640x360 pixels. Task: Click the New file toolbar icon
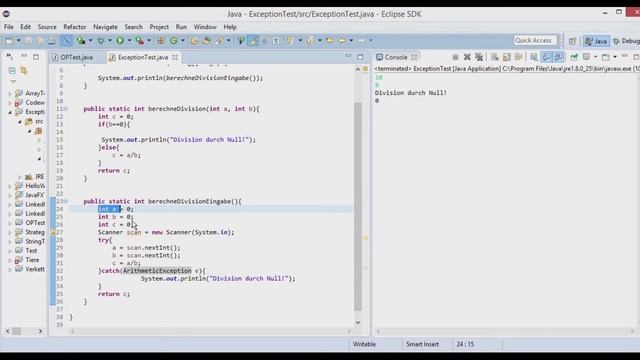tap(9, 40)
